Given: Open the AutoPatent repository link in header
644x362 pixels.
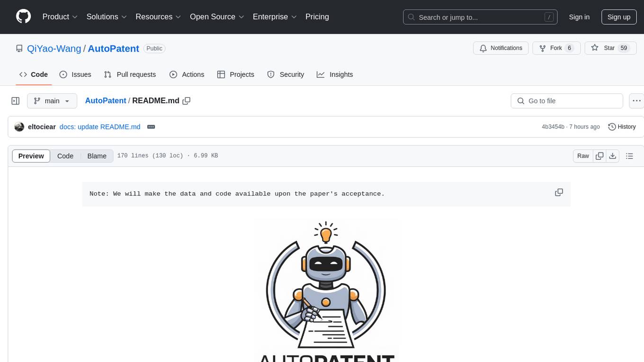Looking at the screenshot, I should point(113,48).
